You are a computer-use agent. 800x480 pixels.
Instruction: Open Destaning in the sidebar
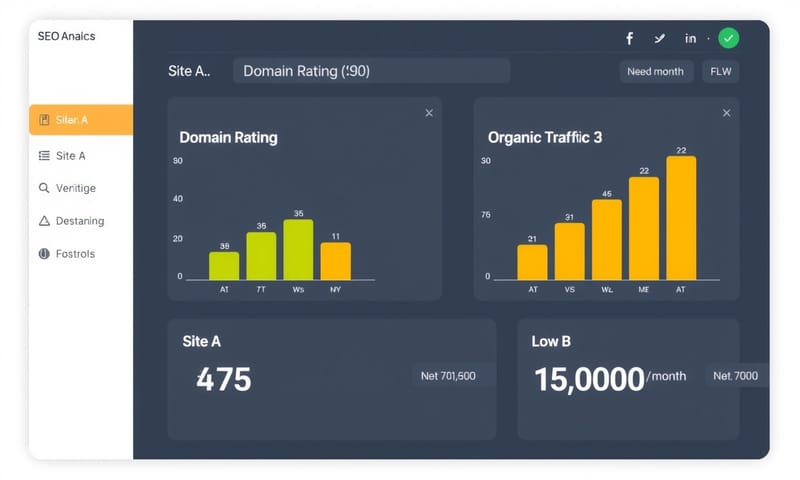tap(80, 221)
